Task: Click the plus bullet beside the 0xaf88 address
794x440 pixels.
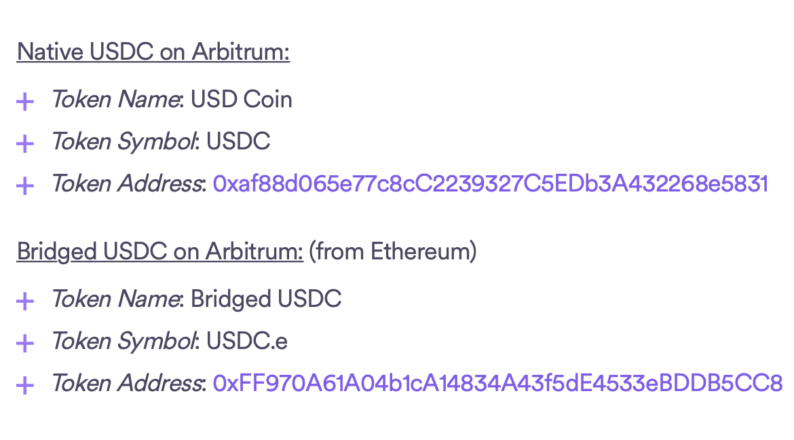Action: click(x=26, y=185)
